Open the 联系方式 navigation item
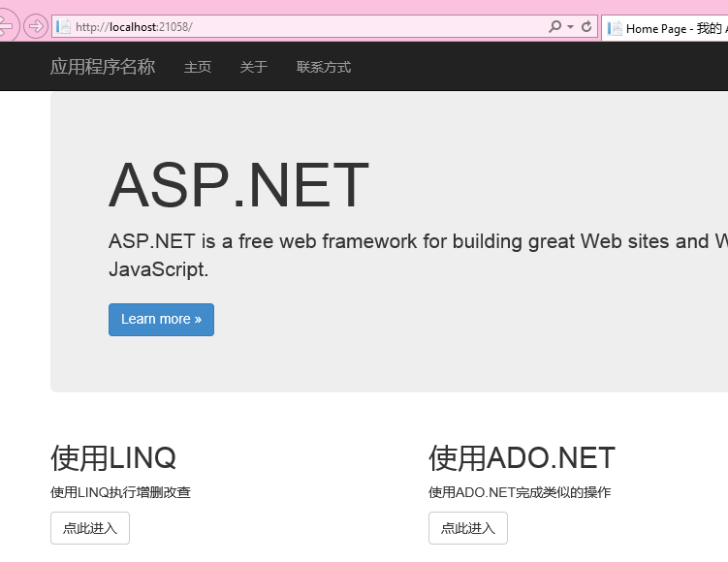The image size is (728, 562). click(324, 67)
